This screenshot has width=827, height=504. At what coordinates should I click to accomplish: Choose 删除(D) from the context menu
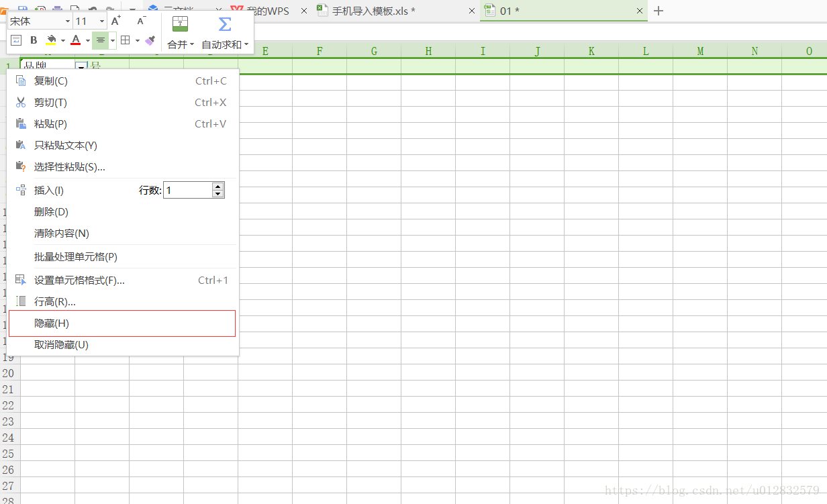(124, 212)
